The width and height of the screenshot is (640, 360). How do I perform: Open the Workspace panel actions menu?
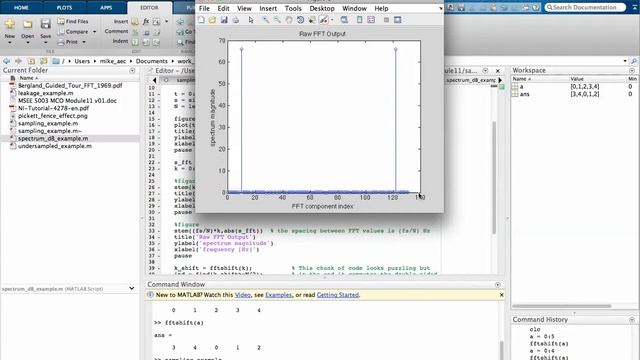coord(632,71)
